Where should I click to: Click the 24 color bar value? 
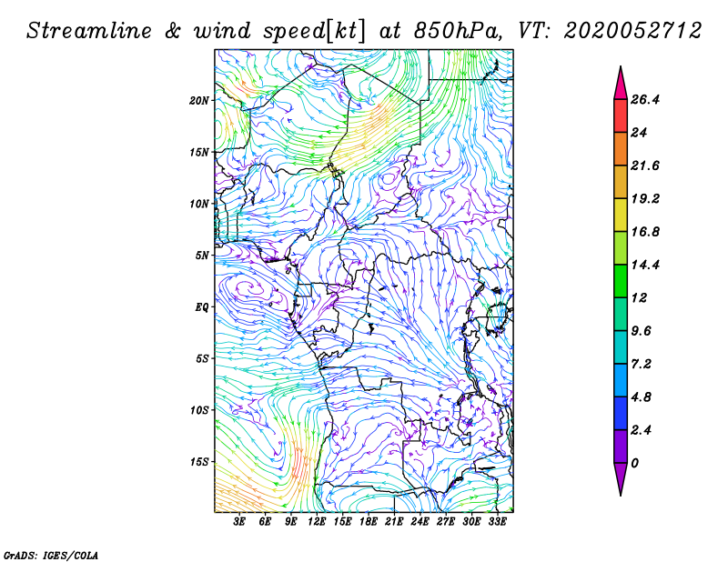pyautogui.click(x=639, y=133)
